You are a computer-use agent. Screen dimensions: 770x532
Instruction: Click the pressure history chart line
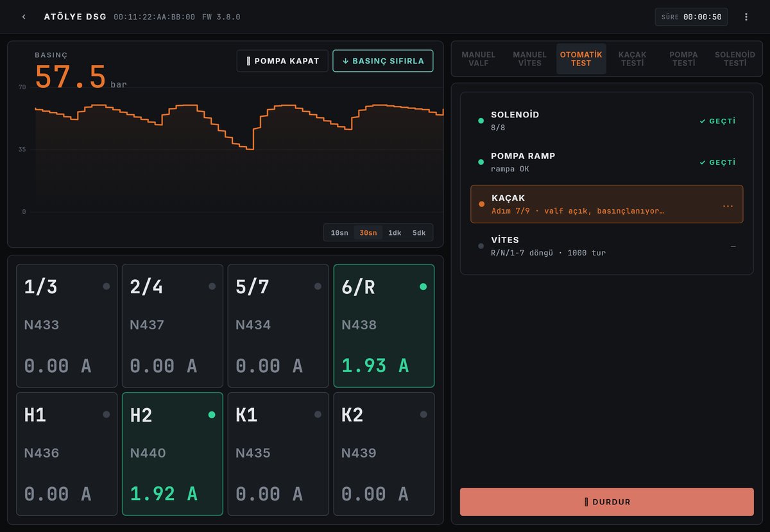click(x=239, y=126)
